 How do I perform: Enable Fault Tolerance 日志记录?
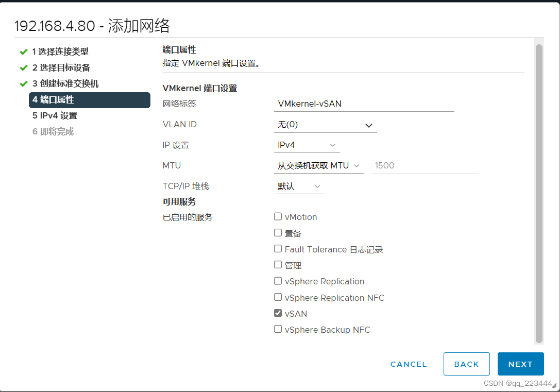pyautogui.click(x=278, y=248)
